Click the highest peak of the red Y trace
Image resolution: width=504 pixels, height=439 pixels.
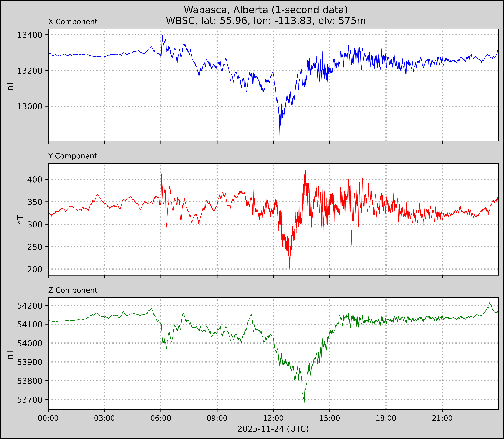(305, 169)
